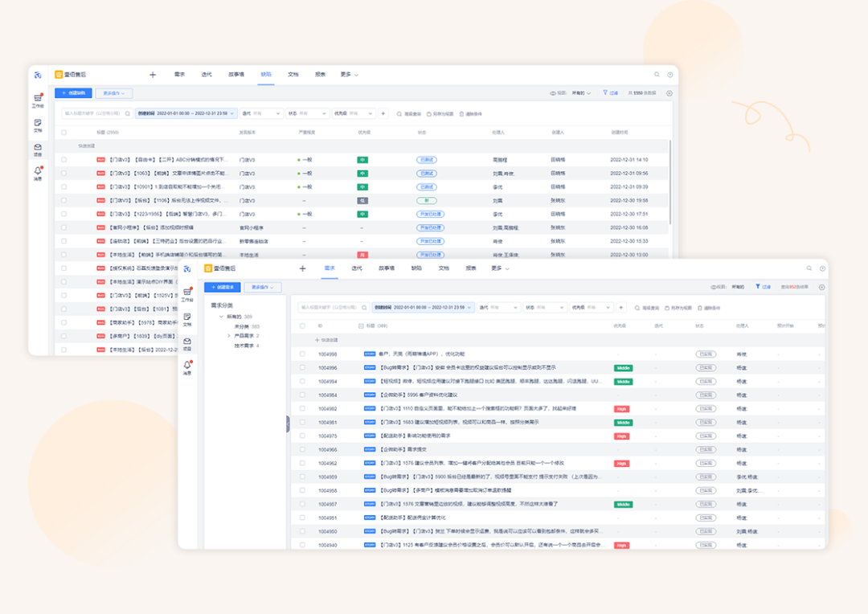Click 另存为视图 in front window
This screenshot has width=868, height=614.
click(x=678, y=308)
